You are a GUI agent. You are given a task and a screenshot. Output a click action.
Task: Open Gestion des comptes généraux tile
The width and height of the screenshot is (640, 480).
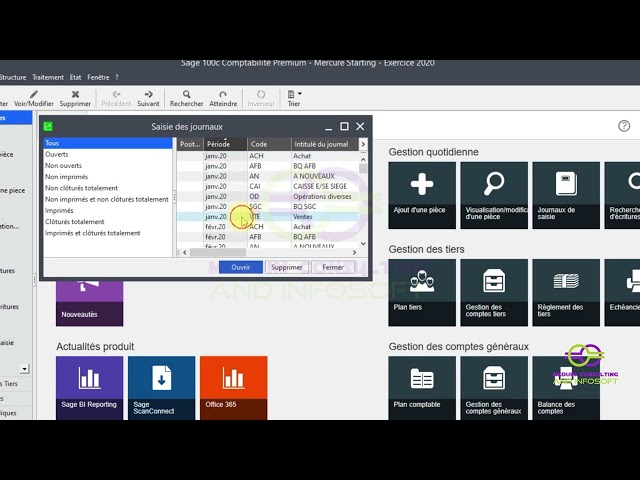click(x=494, y=388)
